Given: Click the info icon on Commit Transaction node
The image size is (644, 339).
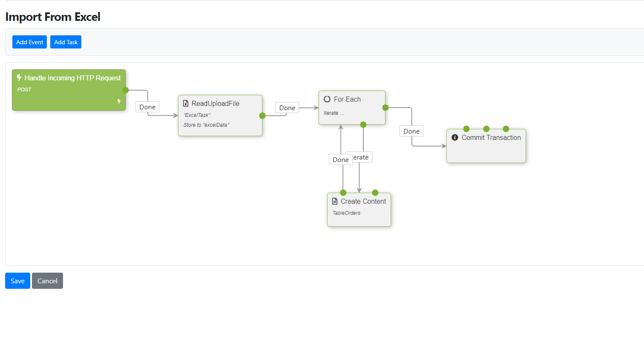Looking at the screenshot, I should click(x=454, y=137).
